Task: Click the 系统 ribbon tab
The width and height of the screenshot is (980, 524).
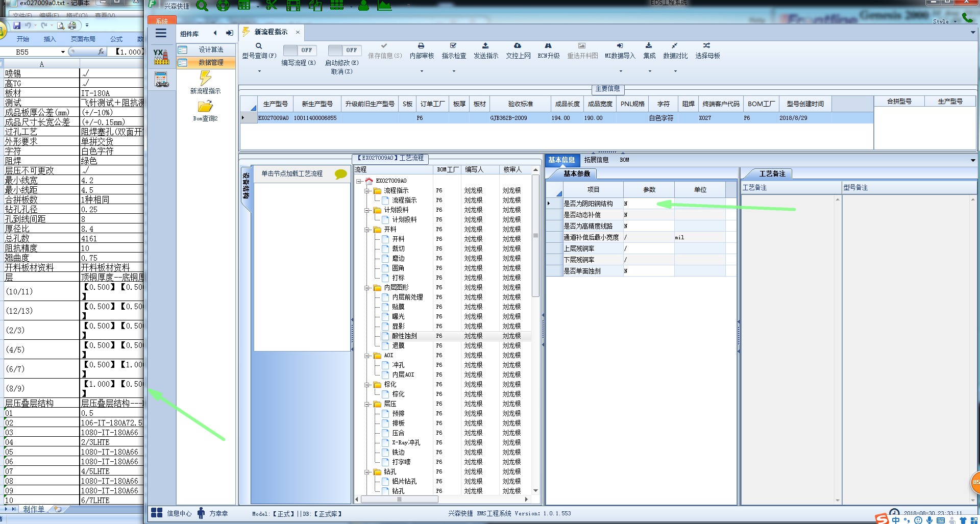Action: tap(162, 20)
